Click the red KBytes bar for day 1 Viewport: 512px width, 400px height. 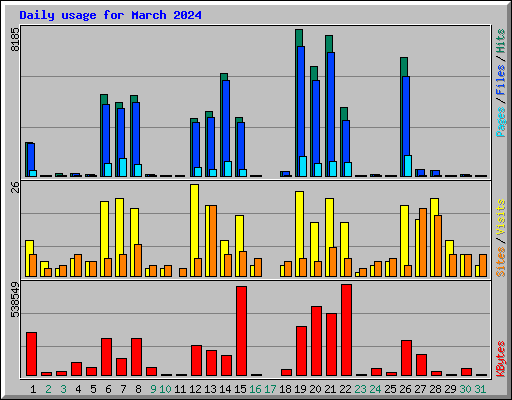(32, 354)
